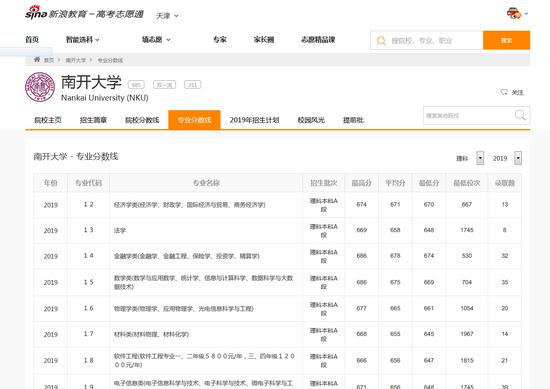Click the magnifier icon in the school search box

tap(520, 115)
